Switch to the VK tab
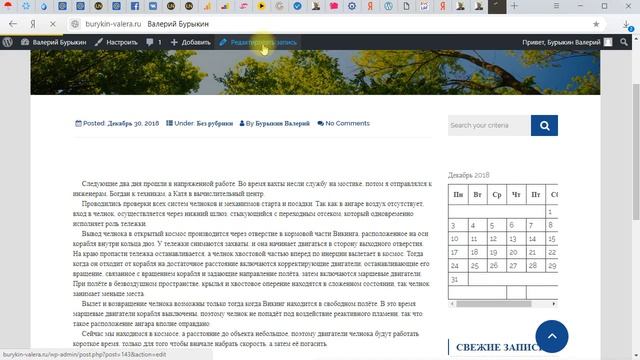This screenshot has height=360, width=640. point(153,6)
